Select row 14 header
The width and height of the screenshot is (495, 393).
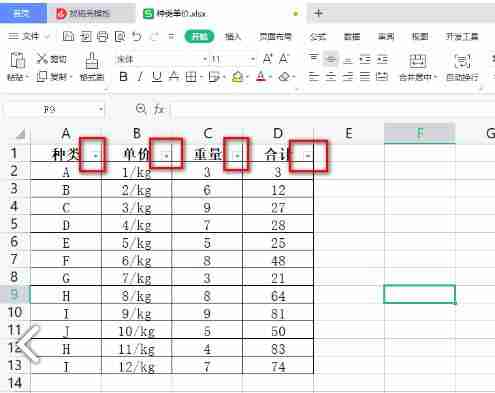point(15,383)
